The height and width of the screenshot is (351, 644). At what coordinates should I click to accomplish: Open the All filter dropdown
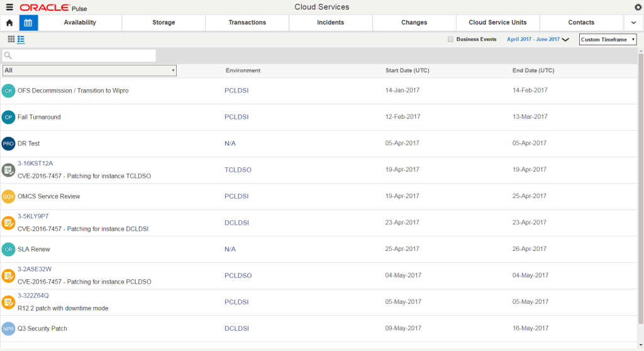[89, 70]
